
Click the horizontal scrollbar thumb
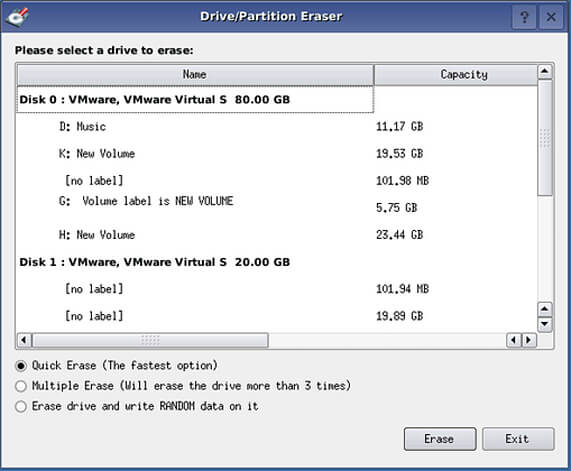[x=150, y=340]
